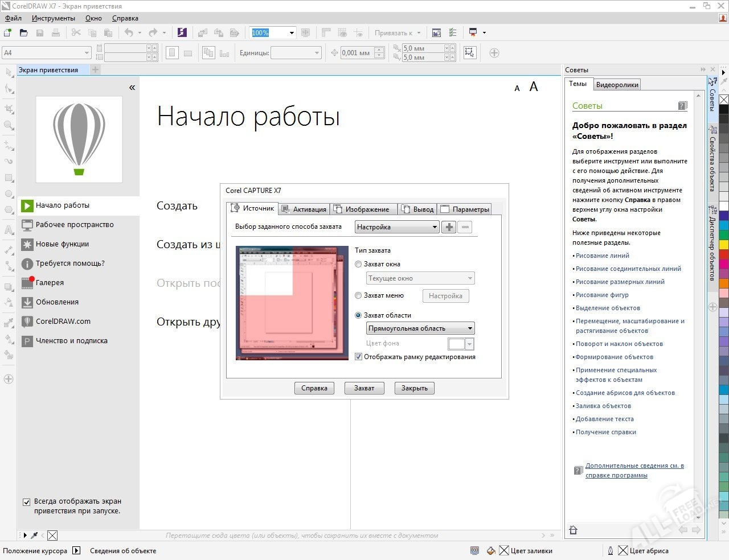The image size is (729, 560).
Task: Click the help icon beside Советы heading
Action: 682,106
